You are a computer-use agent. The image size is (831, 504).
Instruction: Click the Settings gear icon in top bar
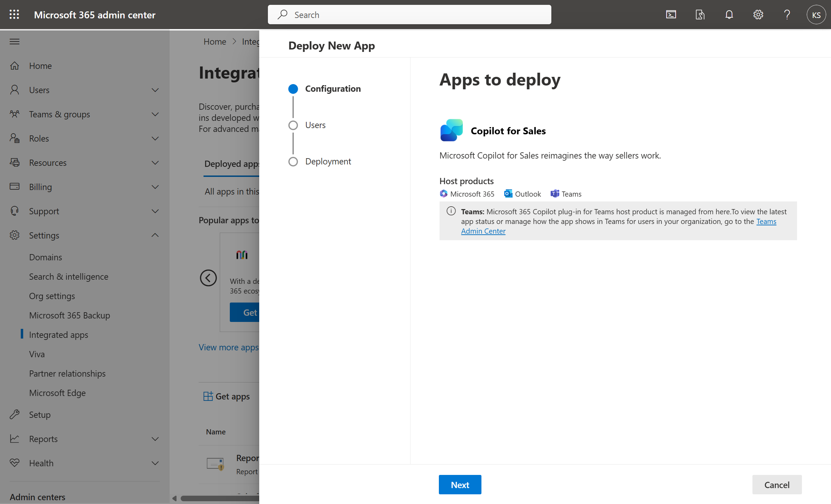coord(758,14)
